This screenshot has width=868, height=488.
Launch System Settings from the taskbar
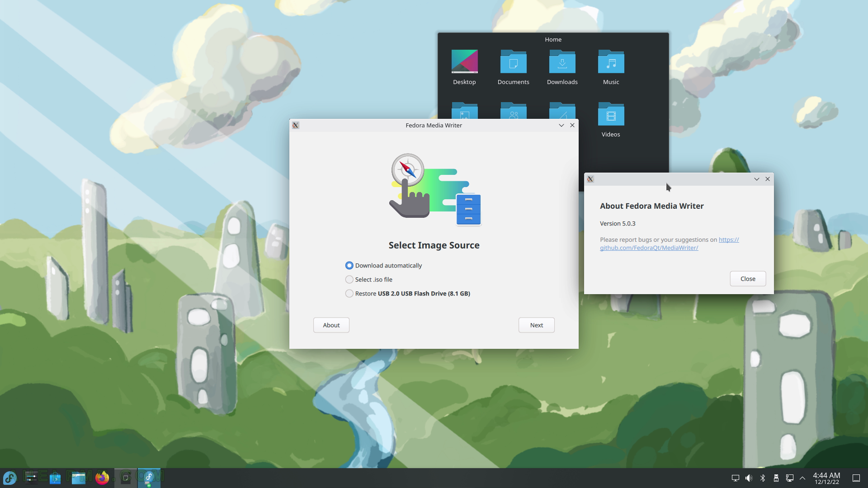click(x=31, y=478)
